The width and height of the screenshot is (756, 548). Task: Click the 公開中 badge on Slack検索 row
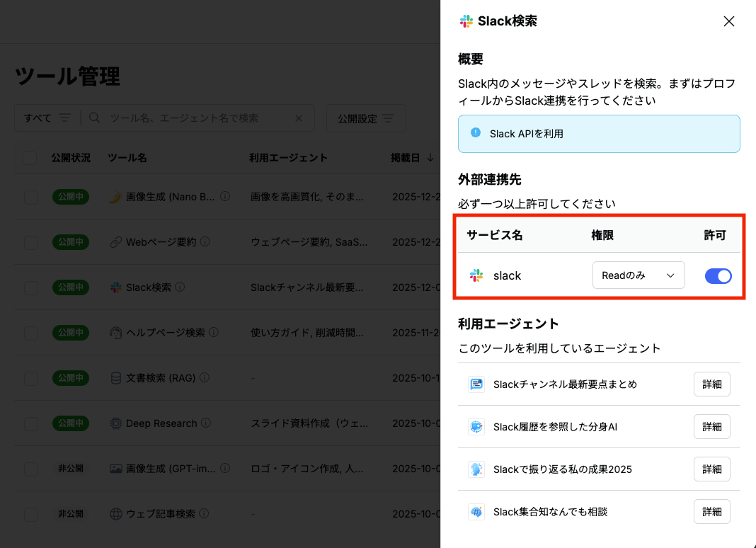pos(70,287)
